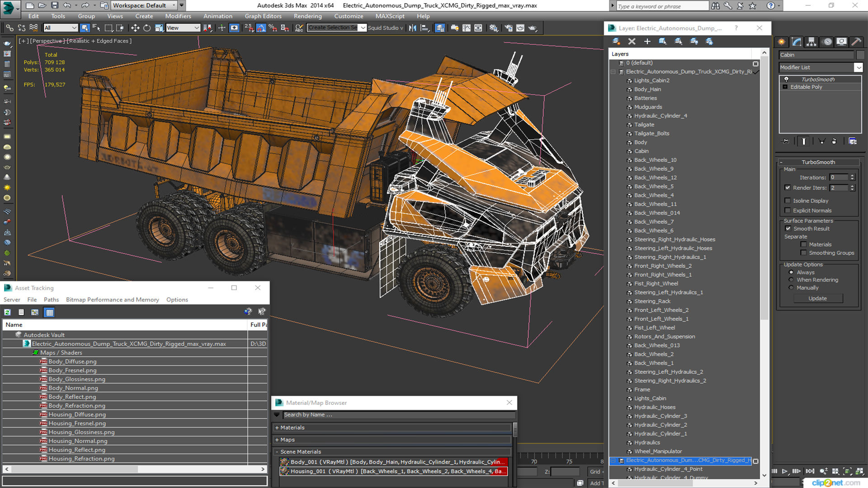Screen dimensions: 868x488
Task: Choose the Select and Move tool
Action: pos(135,28)
